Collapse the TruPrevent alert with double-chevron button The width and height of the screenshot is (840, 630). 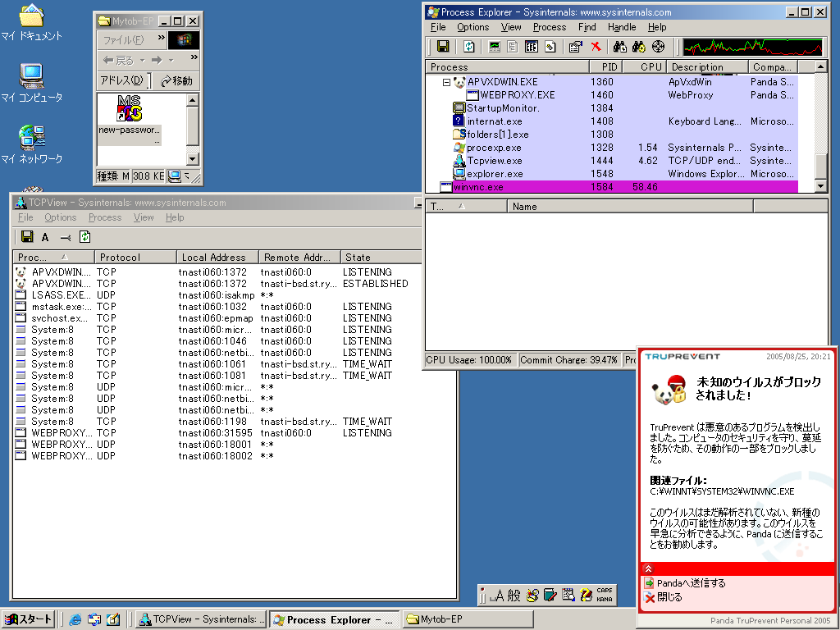tap(648, 568)
